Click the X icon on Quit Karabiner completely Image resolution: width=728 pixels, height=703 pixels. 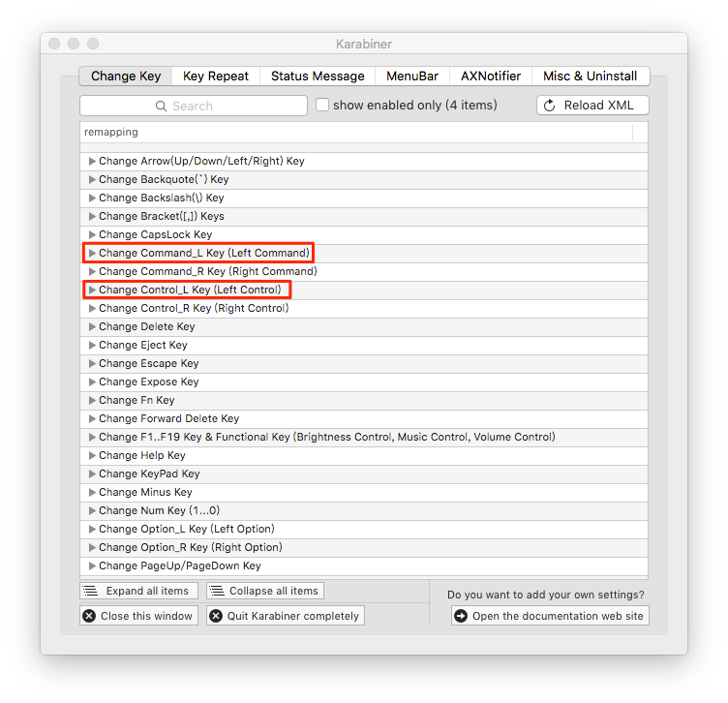coord(216,616)
